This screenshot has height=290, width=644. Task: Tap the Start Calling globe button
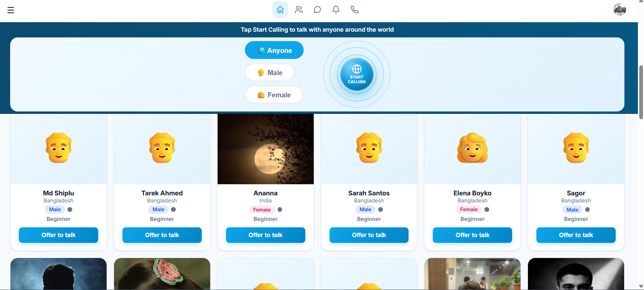357,74
